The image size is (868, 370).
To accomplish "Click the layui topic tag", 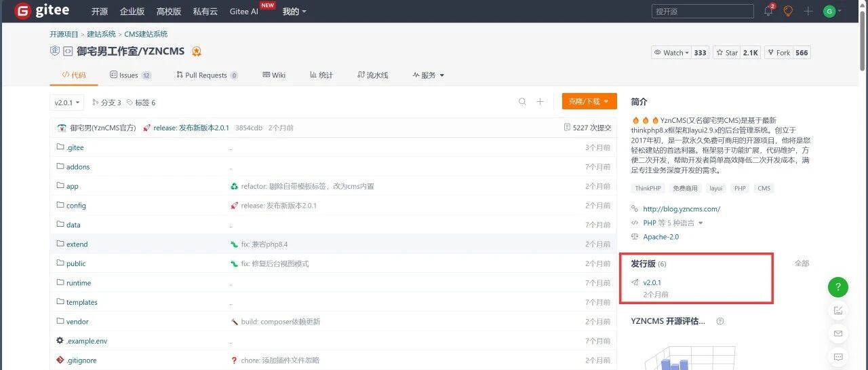I will (x=716, y=189).
